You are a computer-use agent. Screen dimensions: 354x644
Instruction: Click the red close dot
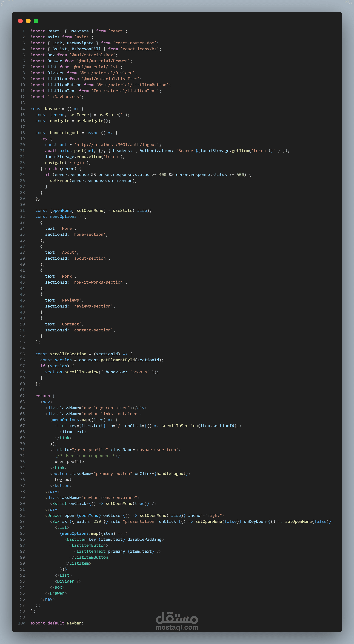point(20,21)
